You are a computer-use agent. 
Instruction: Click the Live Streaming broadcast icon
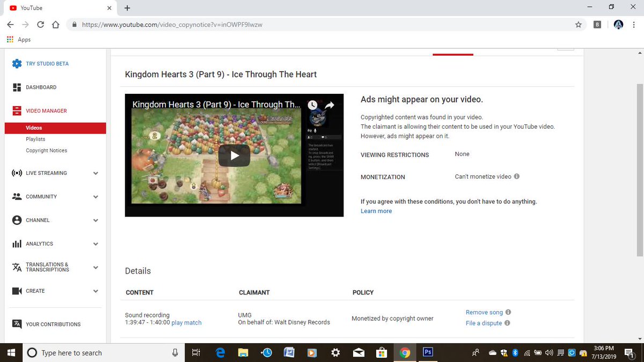[17, 173]
